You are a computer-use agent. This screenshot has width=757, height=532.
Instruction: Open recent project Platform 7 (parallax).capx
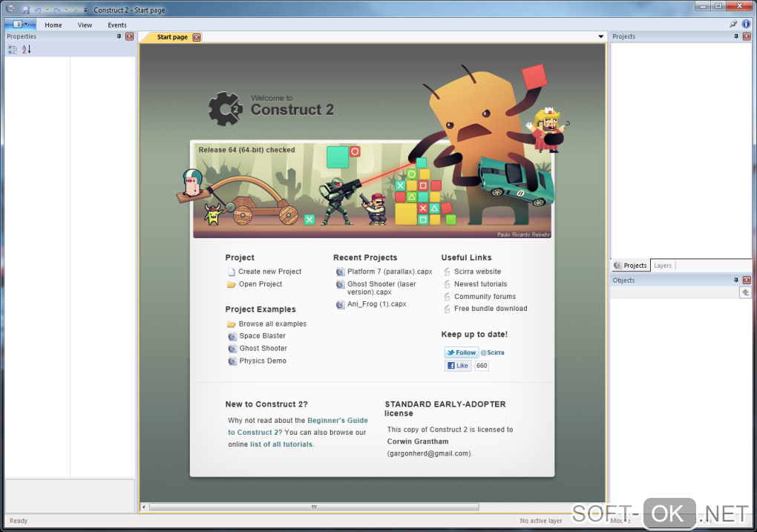pyautogui.click(x=390, y=272)
